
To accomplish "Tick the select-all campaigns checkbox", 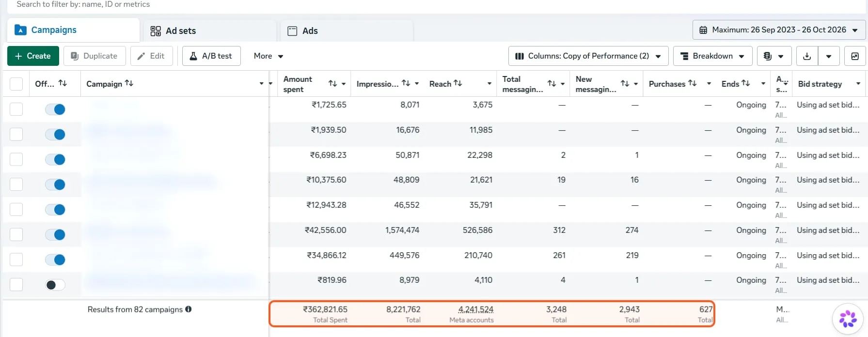I will pyautogui.click(x=16, y=84).
